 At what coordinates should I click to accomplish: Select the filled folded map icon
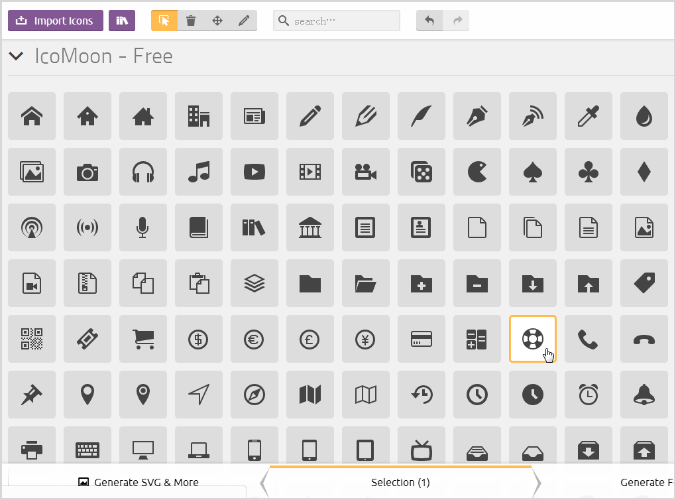click(310, 394)
